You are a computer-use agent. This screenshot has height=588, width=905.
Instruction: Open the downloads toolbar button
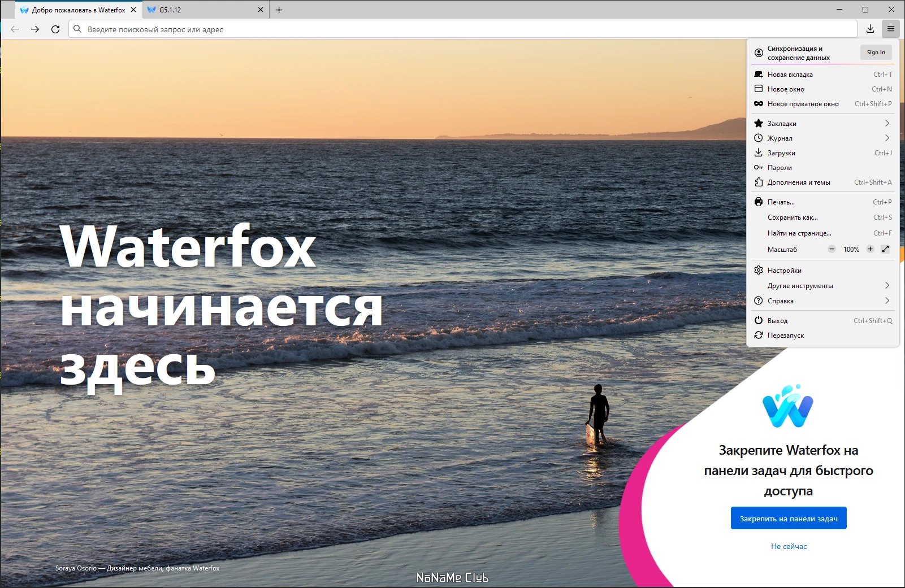point(870,29)
